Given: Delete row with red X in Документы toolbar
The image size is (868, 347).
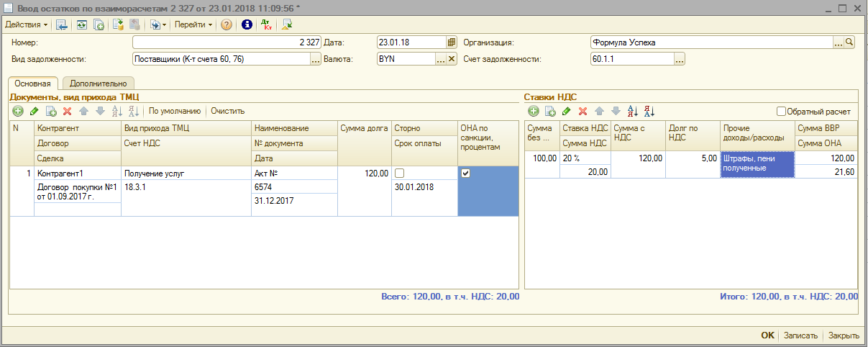Looking at the screenshot, I should [68, 111].
